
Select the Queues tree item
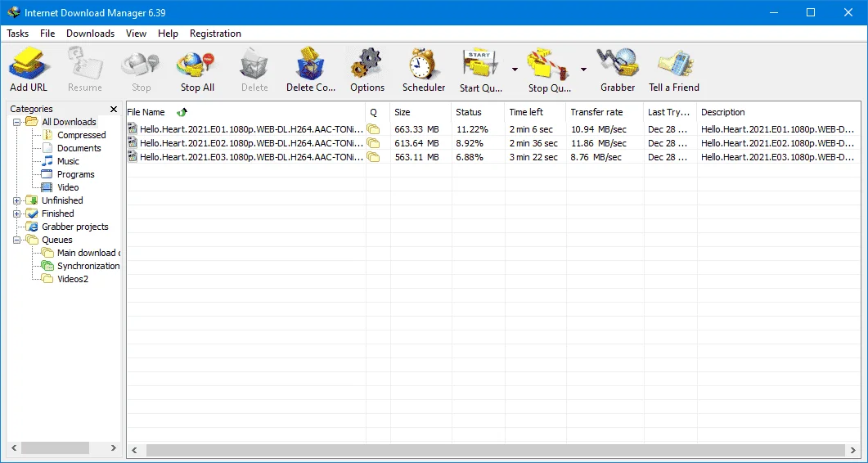point(57,240)
